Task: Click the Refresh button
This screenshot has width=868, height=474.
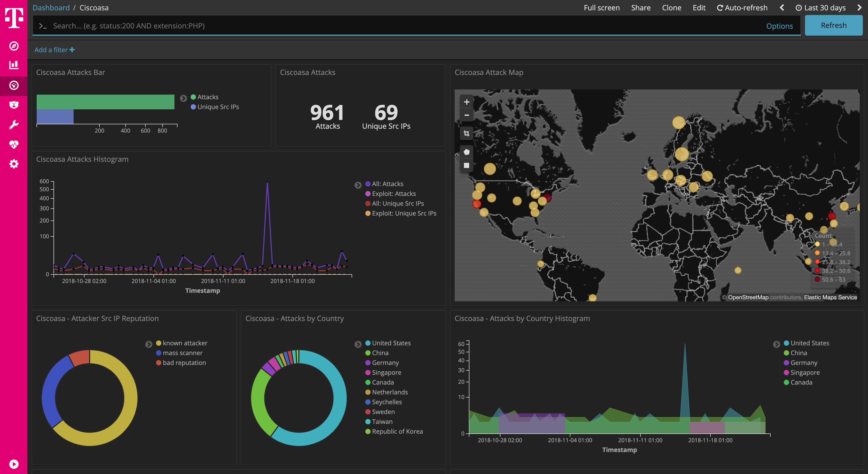Action: 833,25
